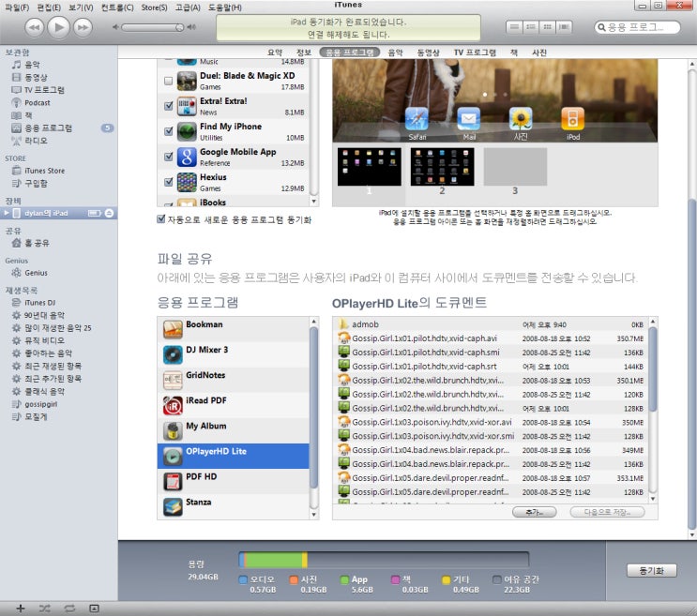Toggle shuffle button in bottom bar
This screenshot has height=616, width=697.
[x=44, y=608]
